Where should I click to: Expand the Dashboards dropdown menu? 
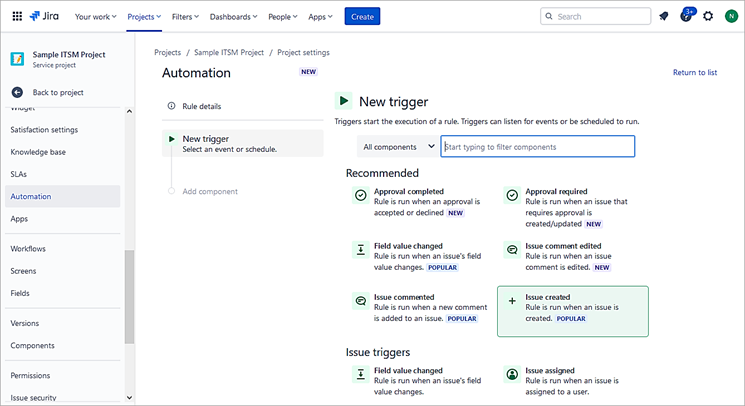click(x=232, y=16)
